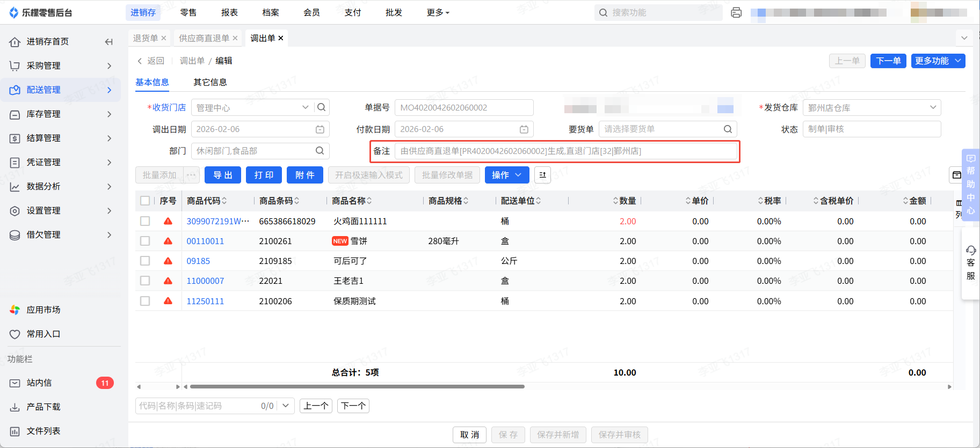
Task: Click the row-height adjust icon beside 操作
Action: coord(542,175)
